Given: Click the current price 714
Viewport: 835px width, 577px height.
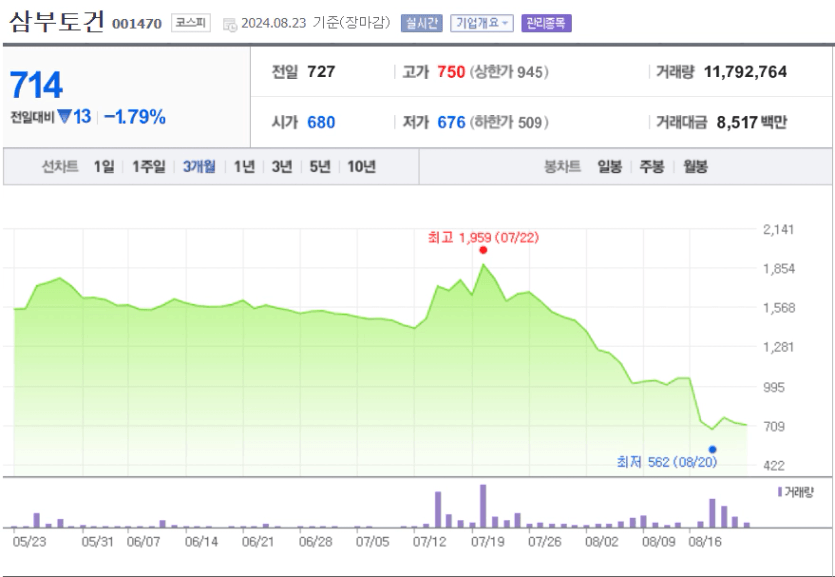Looking at the screenshot, I should click(x=36, y=85).
